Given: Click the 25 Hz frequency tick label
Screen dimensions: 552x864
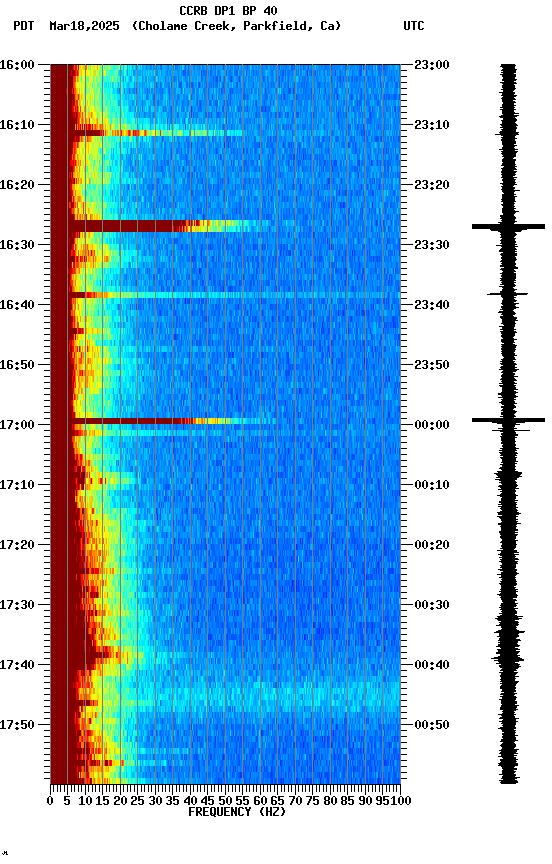Looking at the screenshot, I should (138, 801).
